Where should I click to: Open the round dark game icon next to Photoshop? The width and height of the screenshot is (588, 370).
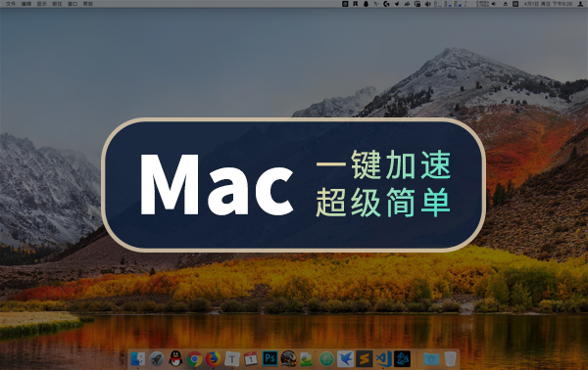coord(288,359)
